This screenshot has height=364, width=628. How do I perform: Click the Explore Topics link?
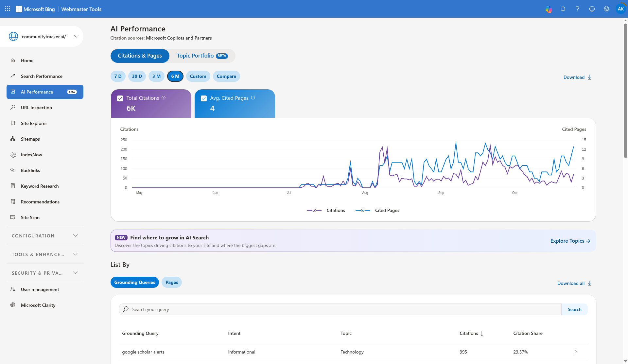pyautogui.click(x=570, y=241)
